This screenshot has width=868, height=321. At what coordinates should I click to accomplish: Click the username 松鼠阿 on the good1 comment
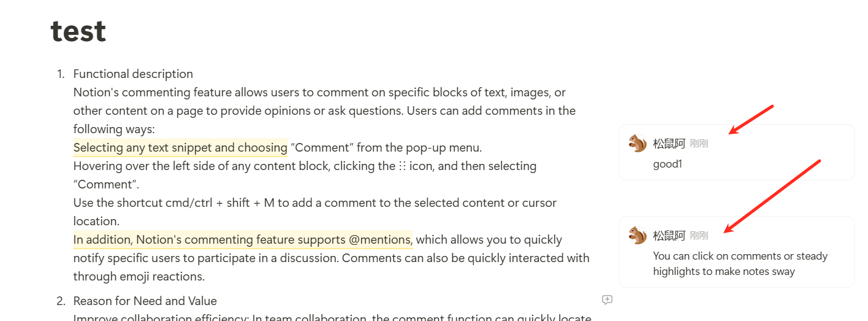click(669, 144)
